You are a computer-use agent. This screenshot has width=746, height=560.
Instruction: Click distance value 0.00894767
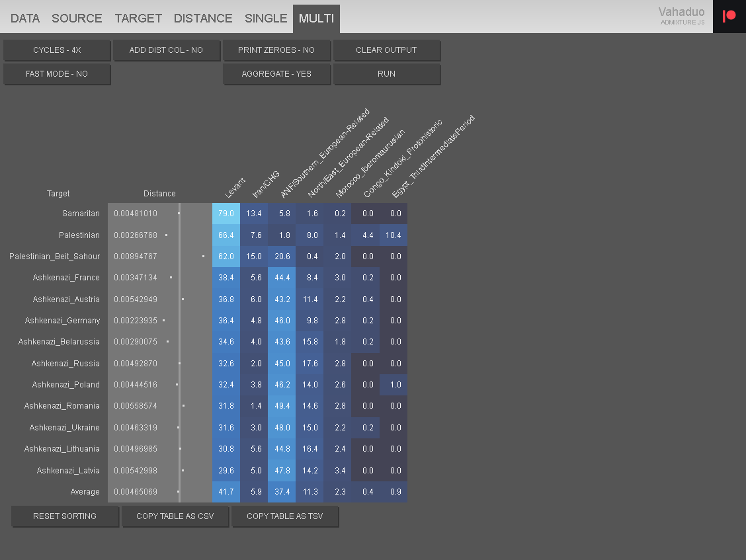136,257
